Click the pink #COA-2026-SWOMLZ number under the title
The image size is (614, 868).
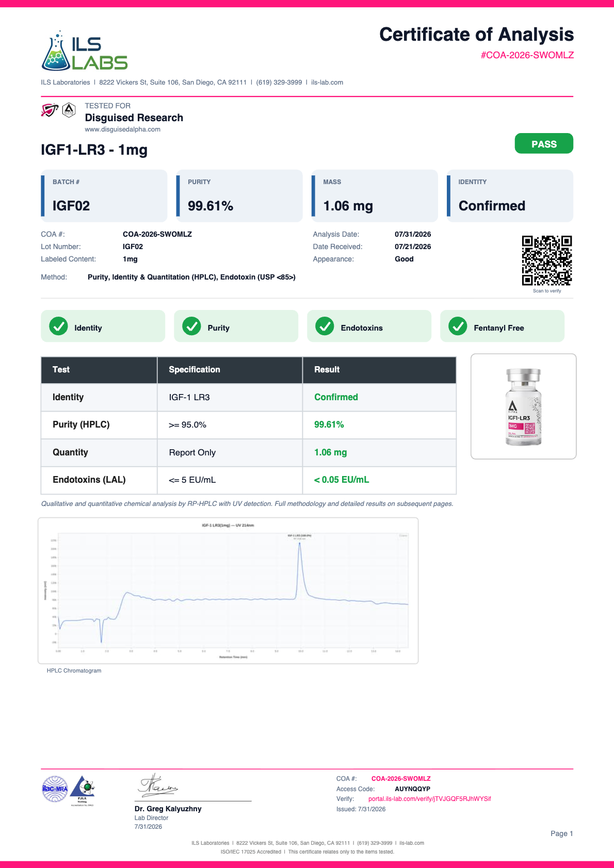(527, 55)
